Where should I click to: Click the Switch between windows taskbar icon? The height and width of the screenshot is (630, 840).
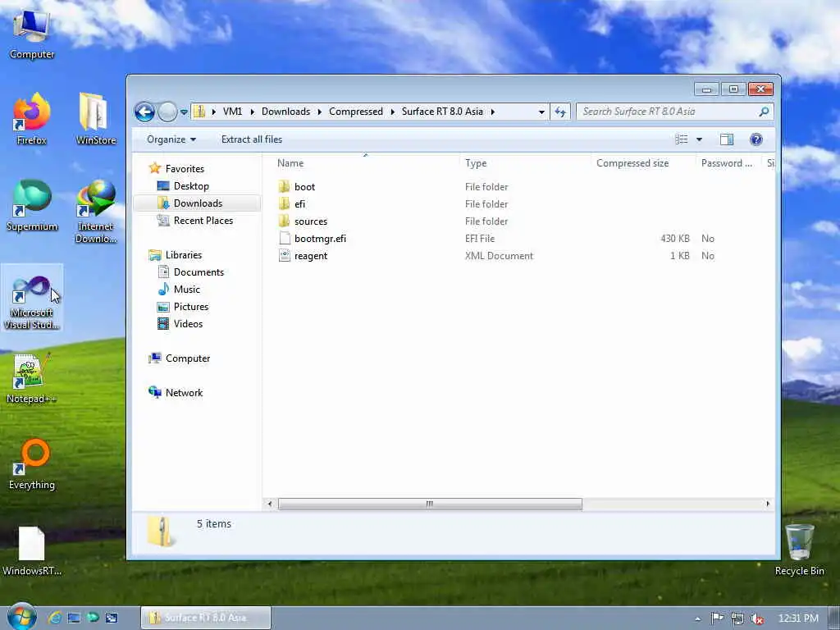click(x=112, y=618)
